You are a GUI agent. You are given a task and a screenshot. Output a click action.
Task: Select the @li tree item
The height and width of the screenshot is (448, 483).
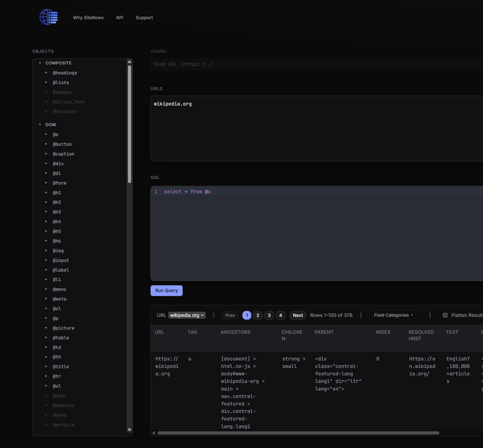point(57,280)
